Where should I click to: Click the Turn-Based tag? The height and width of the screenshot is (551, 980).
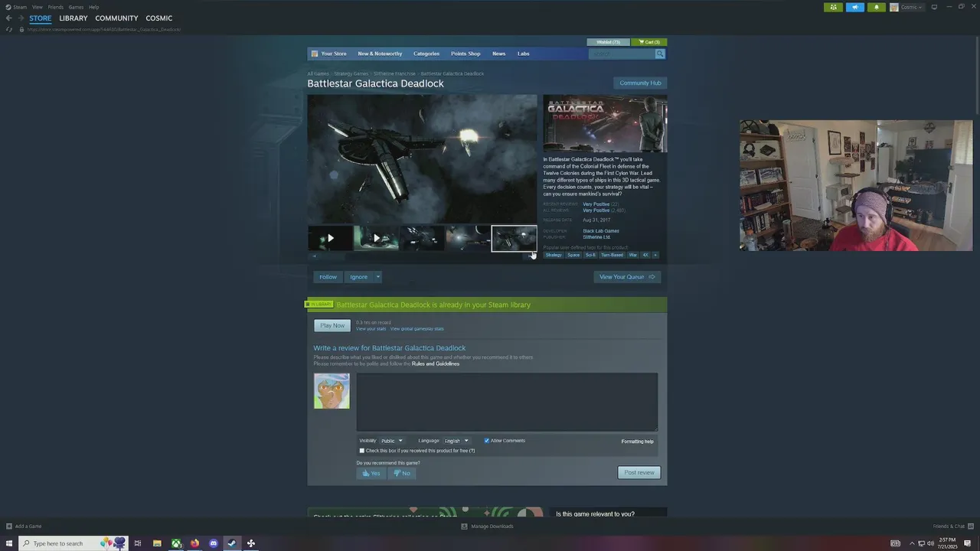(x=612, y=255)
